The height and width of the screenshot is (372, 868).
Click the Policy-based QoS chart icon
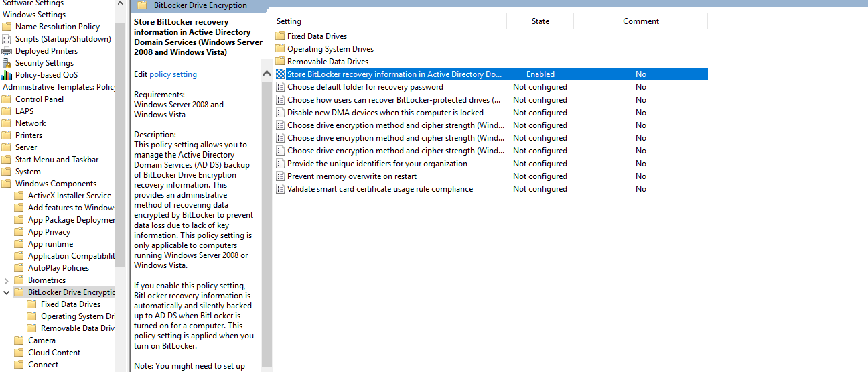tap(7, 75)
